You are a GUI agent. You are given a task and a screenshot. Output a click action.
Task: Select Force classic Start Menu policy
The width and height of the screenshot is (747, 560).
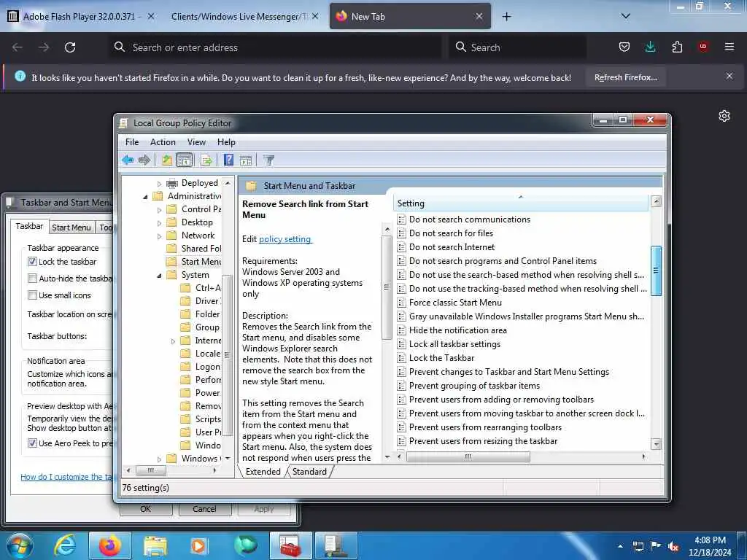(x=455, y=303)
